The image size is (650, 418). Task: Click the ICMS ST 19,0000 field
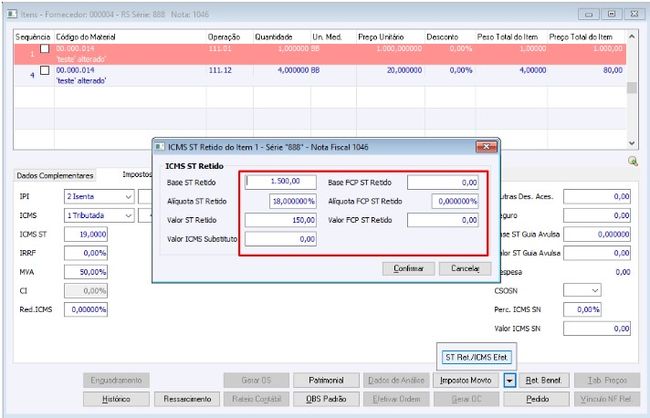tap(86, 234)
